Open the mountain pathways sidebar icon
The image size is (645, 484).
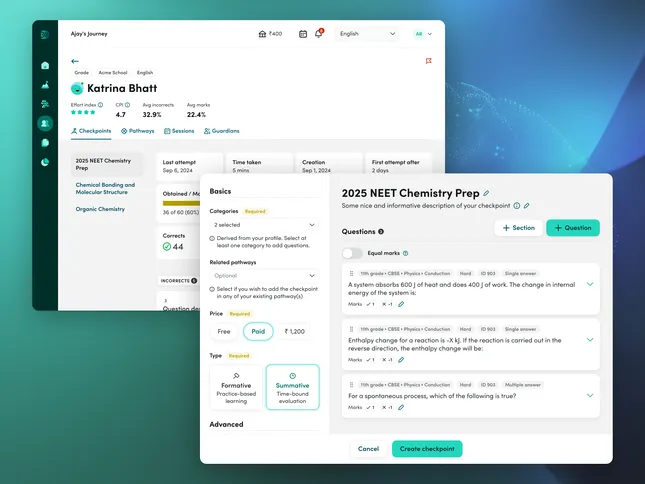pos(45,85)
